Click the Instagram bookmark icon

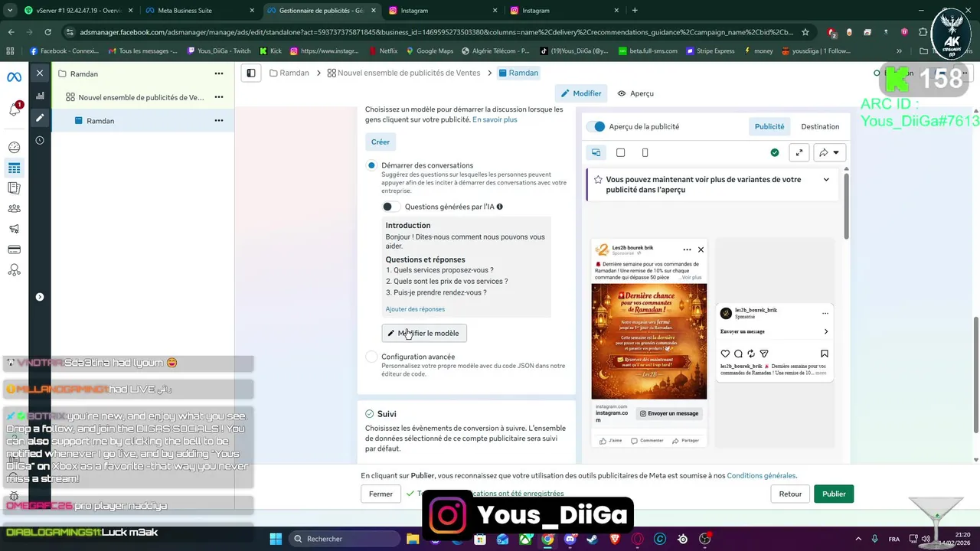tap(825, 354)
